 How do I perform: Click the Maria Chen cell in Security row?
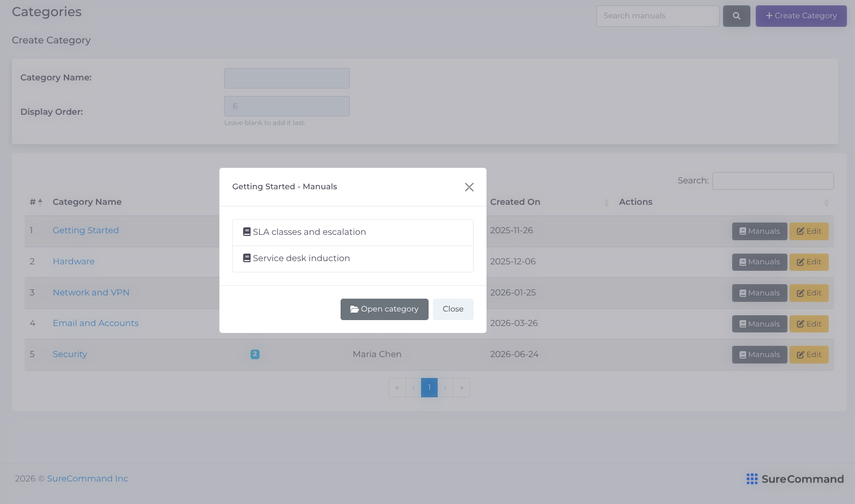pos(377,354)
